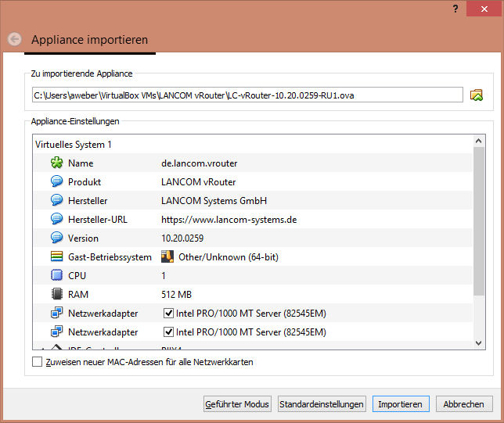The height and width of the screenshot is (423, 504).
Task: Click the appliance file path input field
Action: point(247,95)
